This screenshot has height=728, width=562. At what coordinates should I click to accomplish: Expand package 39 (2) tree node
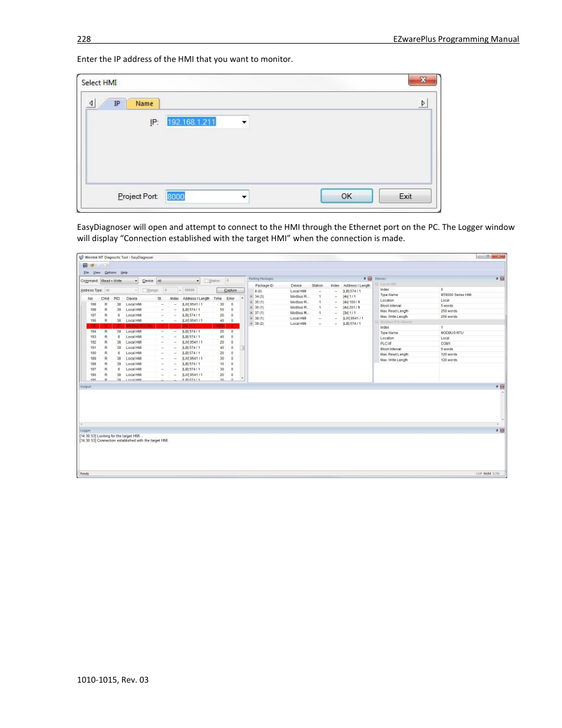tap(252, 324)
